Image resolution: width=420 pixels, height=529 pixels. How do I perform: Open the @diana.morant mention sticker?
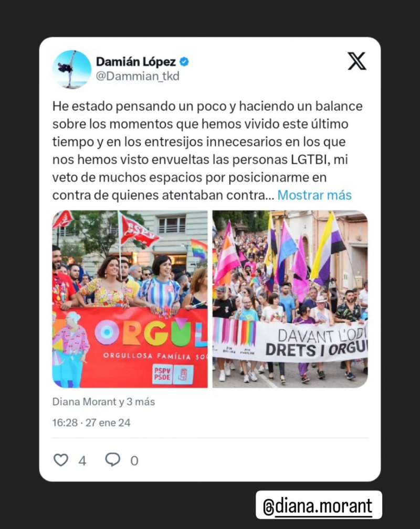[x=319, y=505]
